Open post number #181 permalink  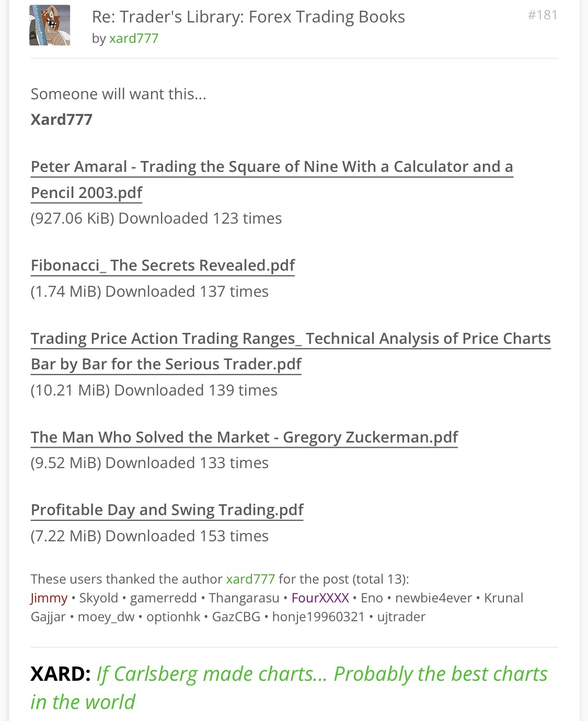coord(543,15)
